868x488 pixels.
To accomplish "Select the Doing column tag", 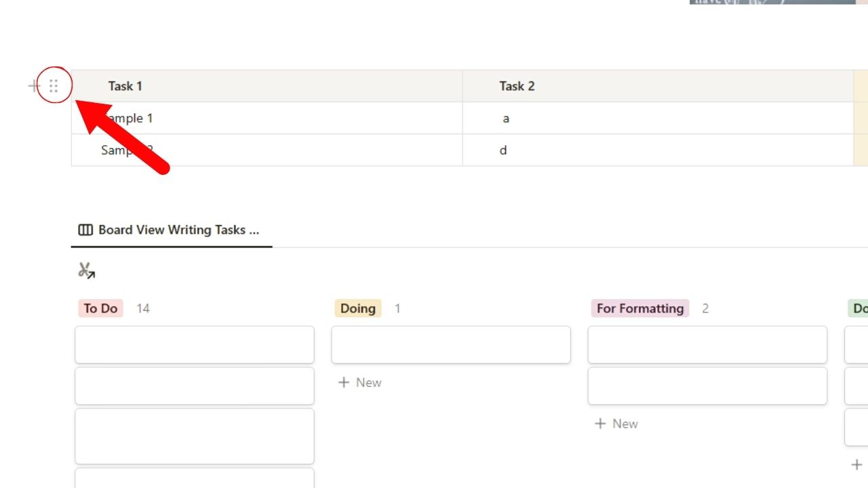I will point(357,308).
